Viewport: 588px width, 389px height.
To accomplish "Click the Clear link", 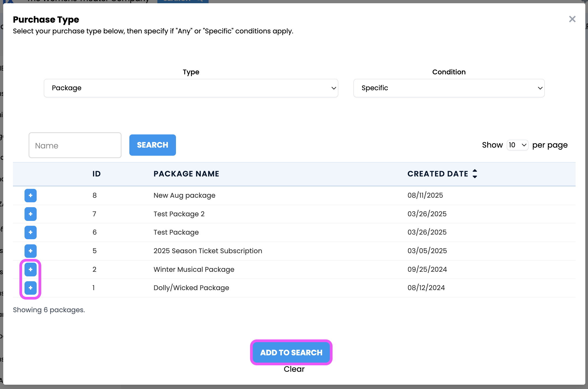I will click(x=294, y=369).
